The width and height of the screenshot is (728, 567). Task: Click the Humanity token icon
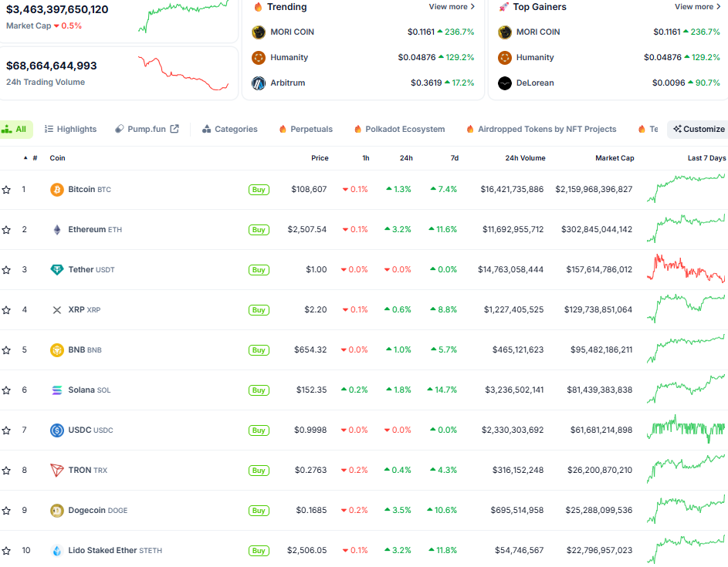click(257, 57)
